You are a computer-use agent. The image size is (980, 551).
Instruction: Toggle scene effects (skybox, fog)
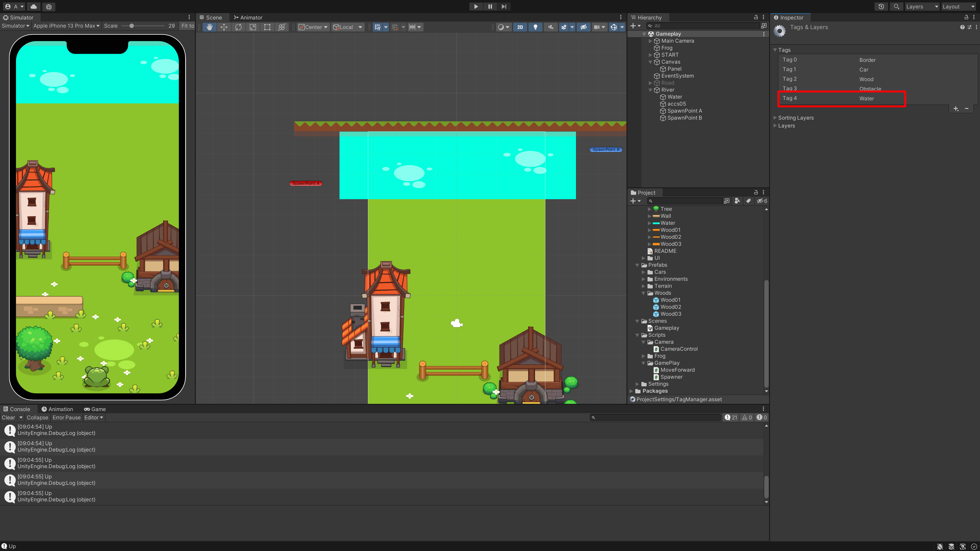(564, 27)
